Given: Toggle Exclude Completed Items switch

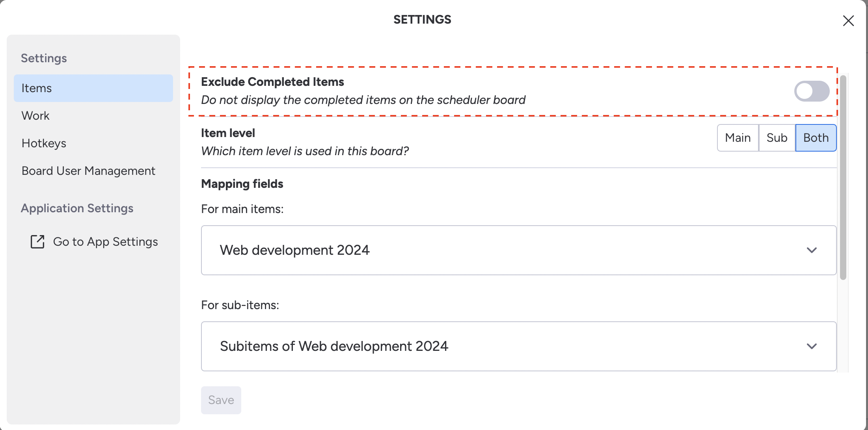Looking at the screenshot, I should point(811,91).
